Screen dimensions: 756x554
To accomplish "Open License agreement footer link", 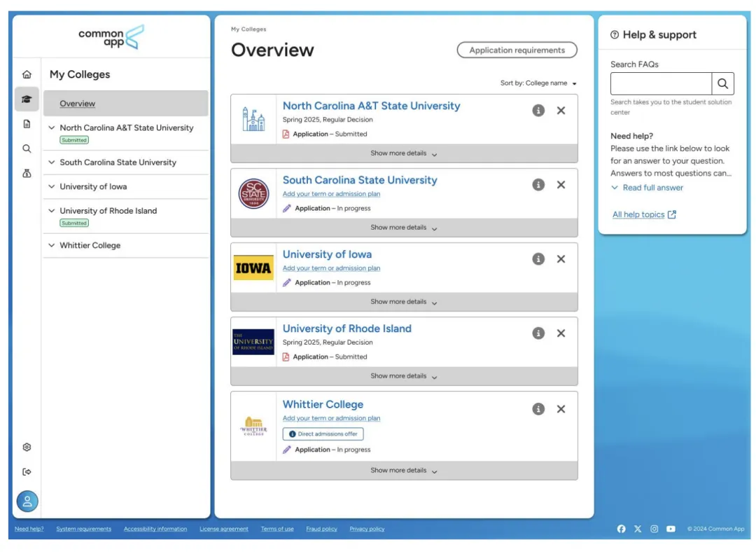I will tap(224, 529).
